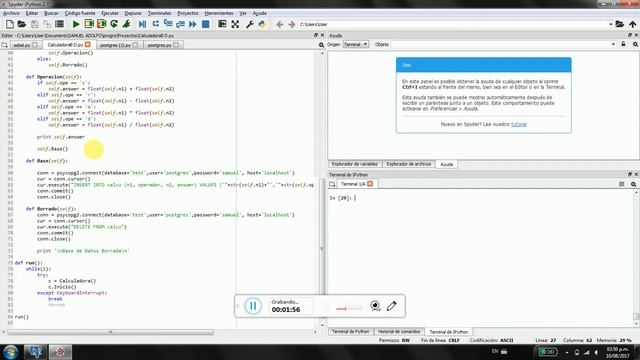Click the debug step-over icon
640x360 pixels.
point(156,24)
